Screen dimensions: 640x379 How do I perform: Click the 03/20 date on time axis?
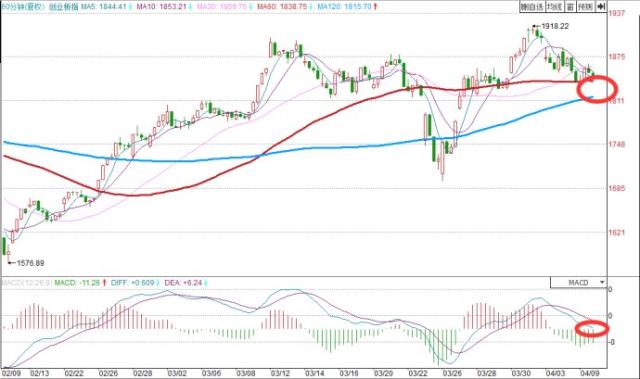pyautogui.click(x=383, y=373)
